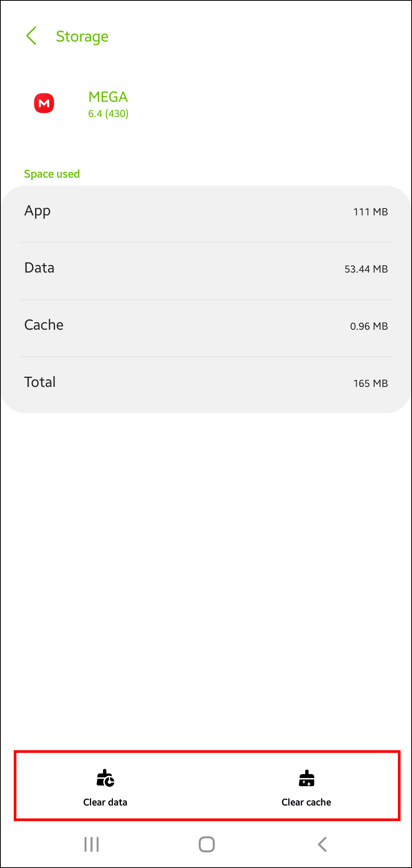Tap the Clear data broom icon
The width and height of the screenshot is (412, 868).
pyautogui.click(x=105, y=778)
